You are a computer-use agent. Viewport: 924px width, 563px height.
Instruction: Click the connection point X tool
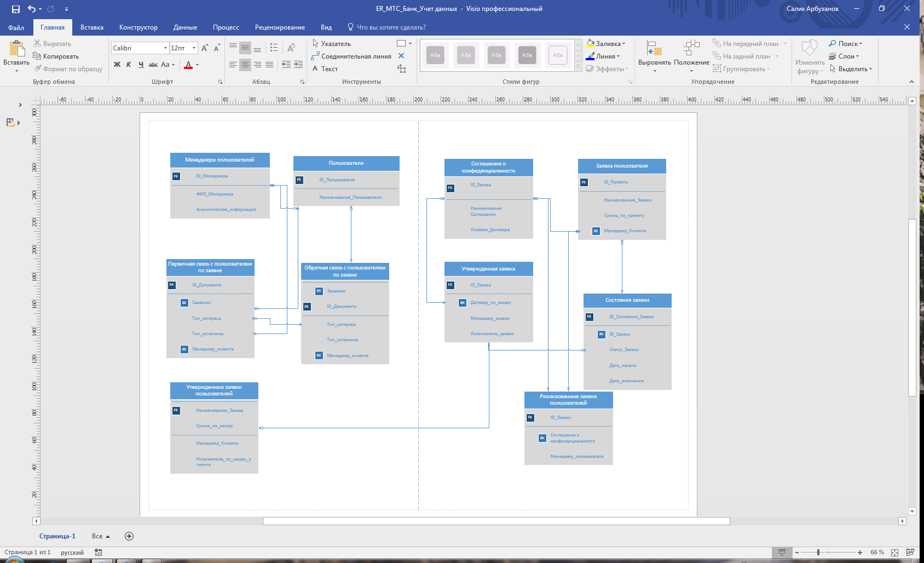(401, 56)
